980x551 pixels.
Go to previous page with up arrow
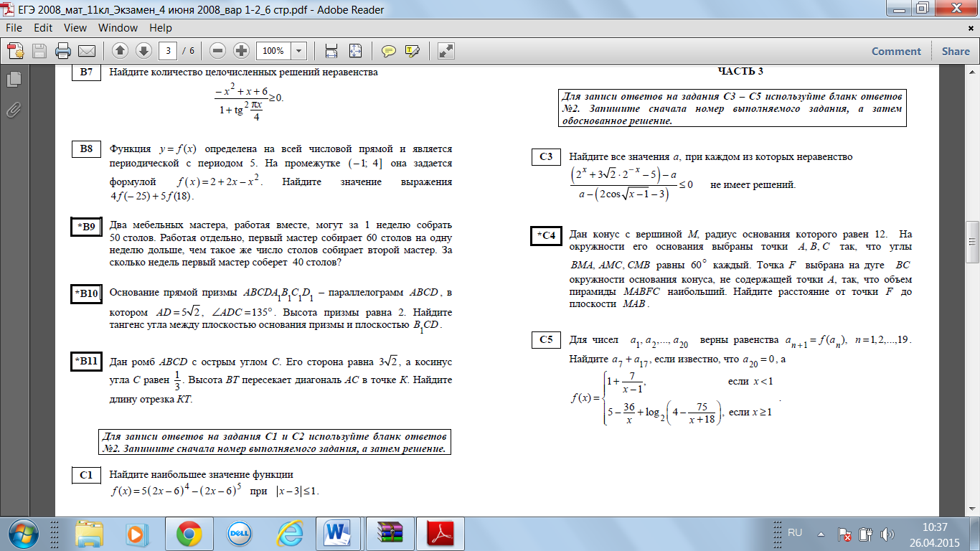pyautogui.click(x=120, y=51)
